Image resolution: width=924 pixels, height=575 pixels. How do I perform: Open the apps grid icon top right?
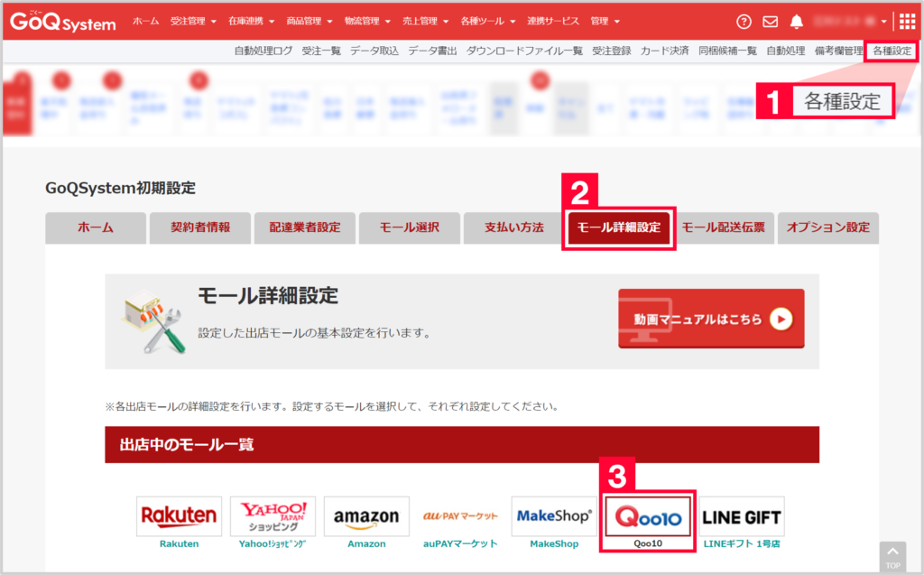(910, 20)
